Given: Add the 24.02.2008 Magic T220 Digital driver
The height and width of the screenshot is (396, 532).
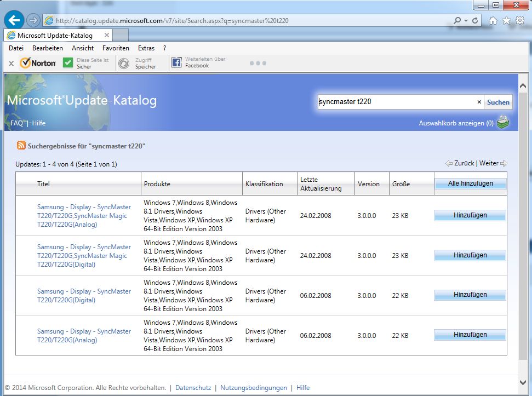Looking at the screenshot, I should coord(470,255).
